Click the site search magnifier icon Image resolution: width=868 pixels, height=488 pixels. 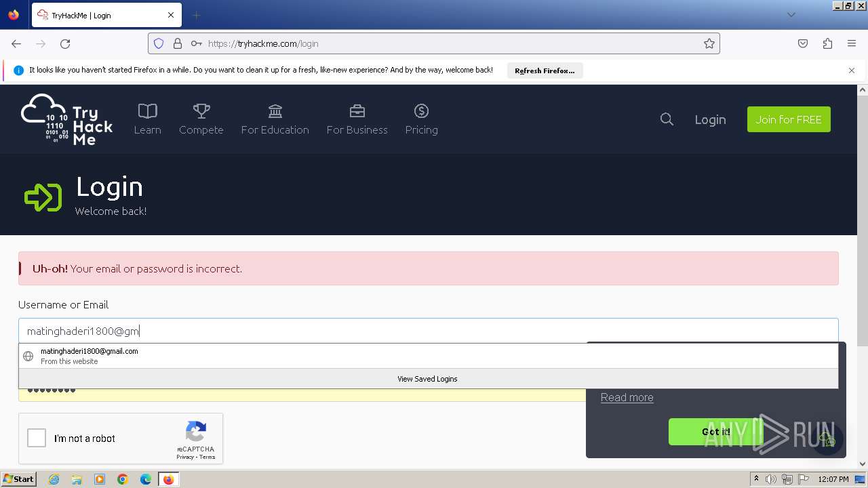coord(667,119)
